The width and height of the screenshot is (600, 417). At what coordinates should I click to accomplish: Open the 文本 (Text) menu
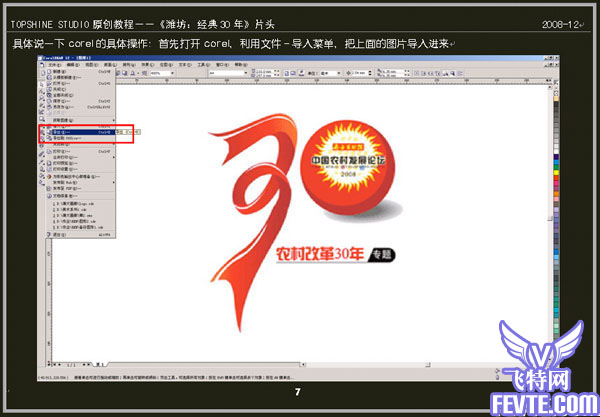184,65
